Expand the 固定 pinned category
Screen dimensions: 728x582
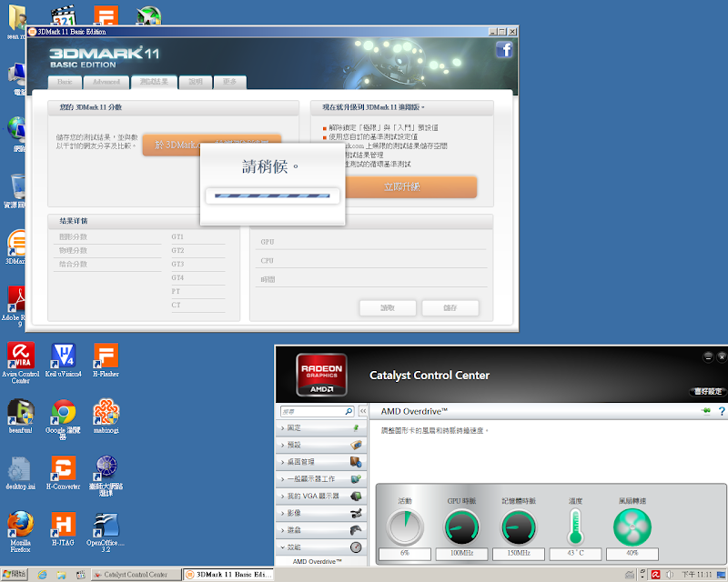click(x=321, y=428)
